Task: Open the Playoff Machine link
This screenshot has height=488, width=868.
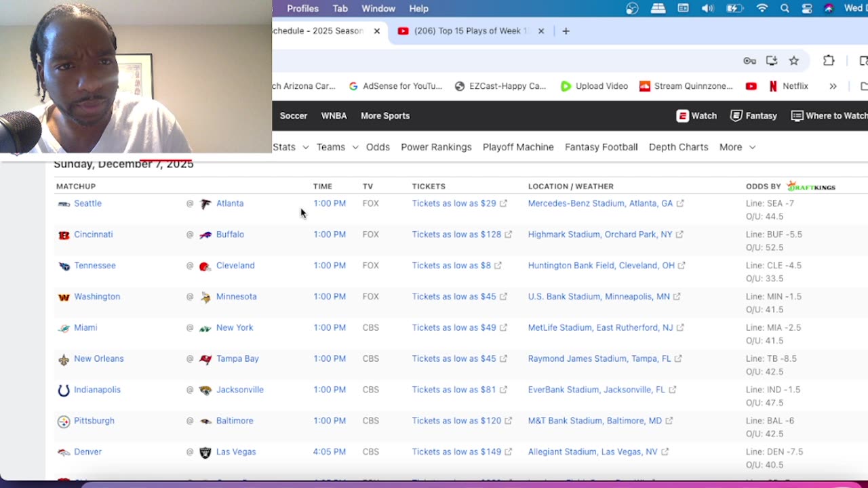Action: click(x=518, y=147)
